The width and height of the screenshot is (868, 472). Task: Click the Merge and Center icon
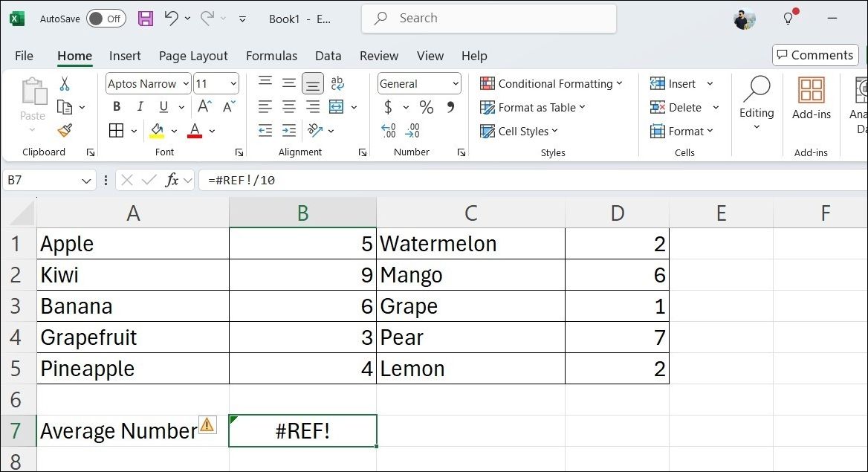click(x=337, y=107)
